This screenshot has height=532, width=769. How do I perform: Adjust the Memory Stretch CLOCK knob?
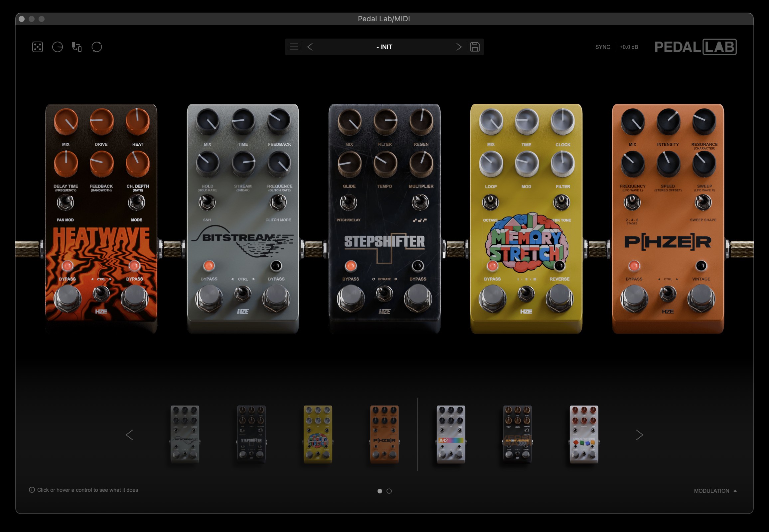tap(562, 121)
